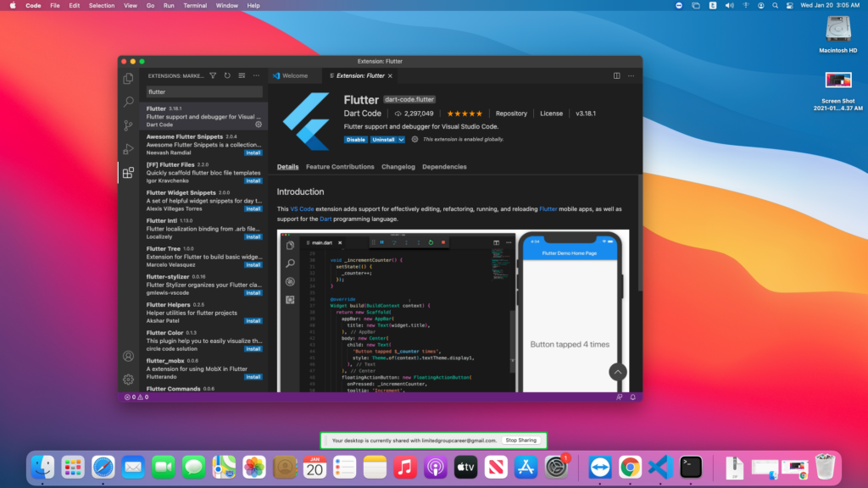This screenshot has height=488, width=868.
Task: Open the Search view in activity bar
Action: click(x=129, y=102)
